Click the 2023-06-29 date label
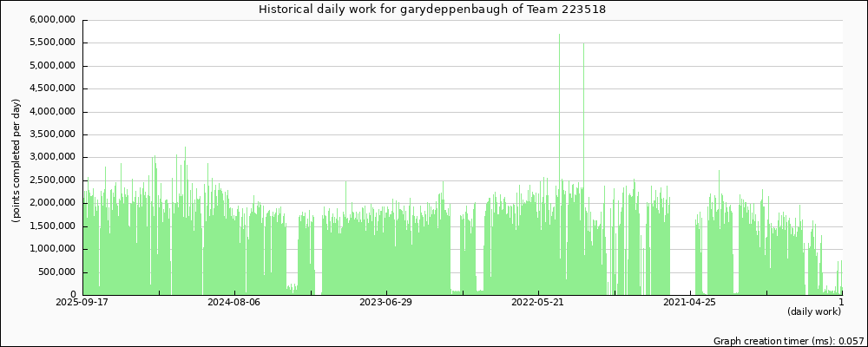868x347 pixels. click(386, 302)
